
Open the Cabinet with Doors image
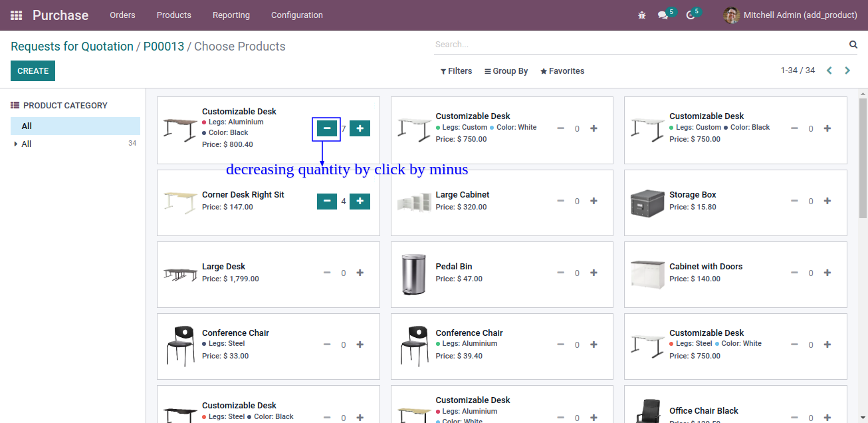click(647, 275)
